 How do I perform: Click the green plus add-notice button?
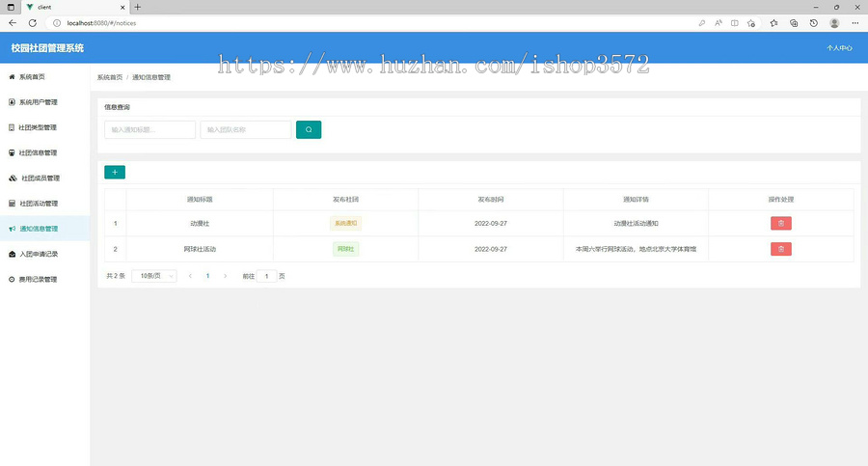(x=115, y=173)
